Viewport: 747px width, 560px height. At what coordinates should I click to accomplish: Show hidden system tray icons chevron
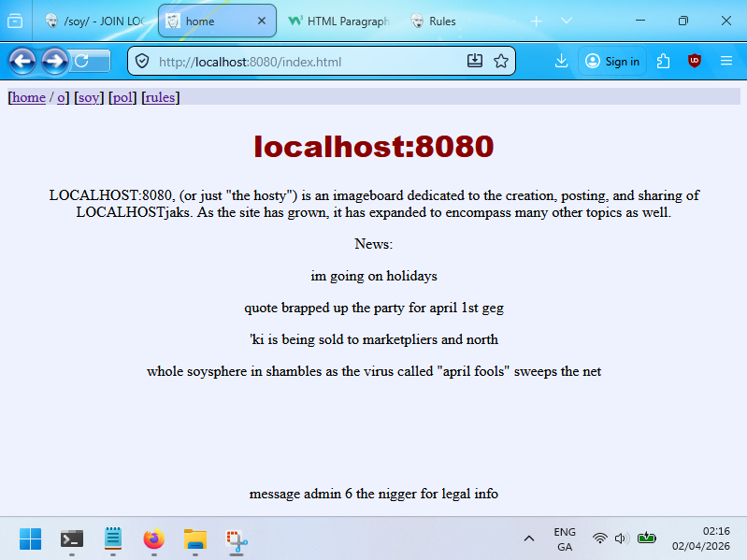click(528, 538)
